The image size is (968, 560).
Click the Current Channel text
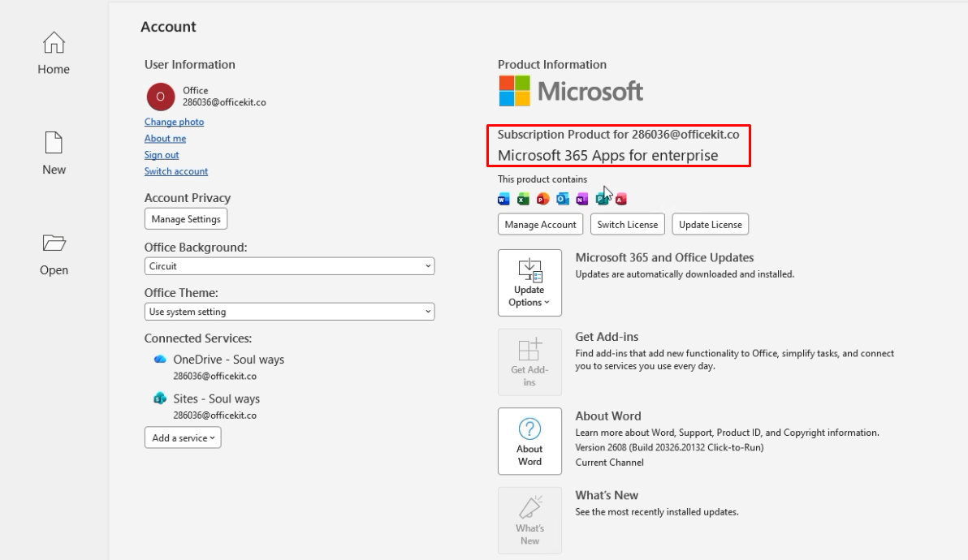(609, 463)
